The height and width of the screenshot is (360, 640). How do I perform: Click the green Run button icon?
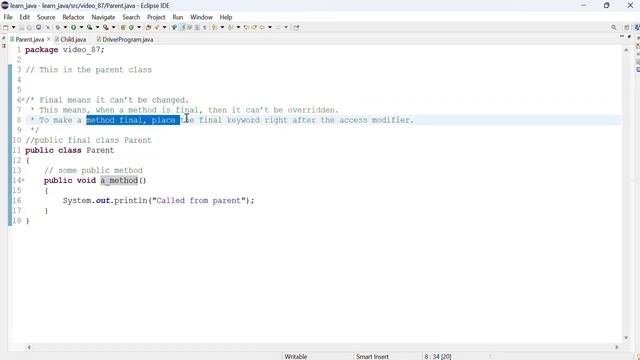pyautogui.click(x=73, y=27)
